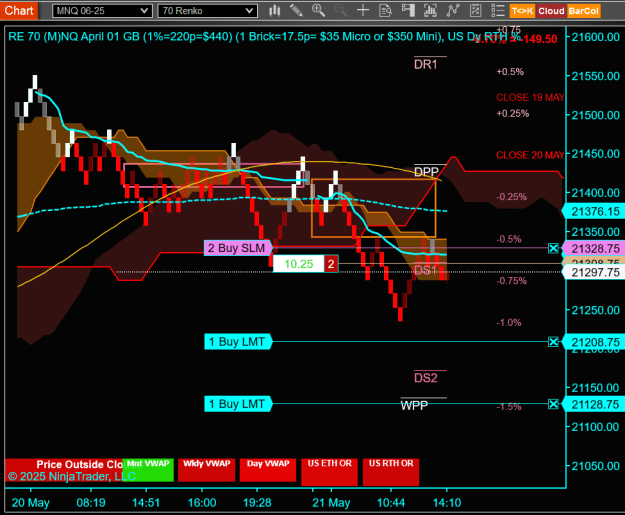The width and height of the screenshot is (625, 515).
Task: Open the Chart Trader panel icon
Action: 408,10
